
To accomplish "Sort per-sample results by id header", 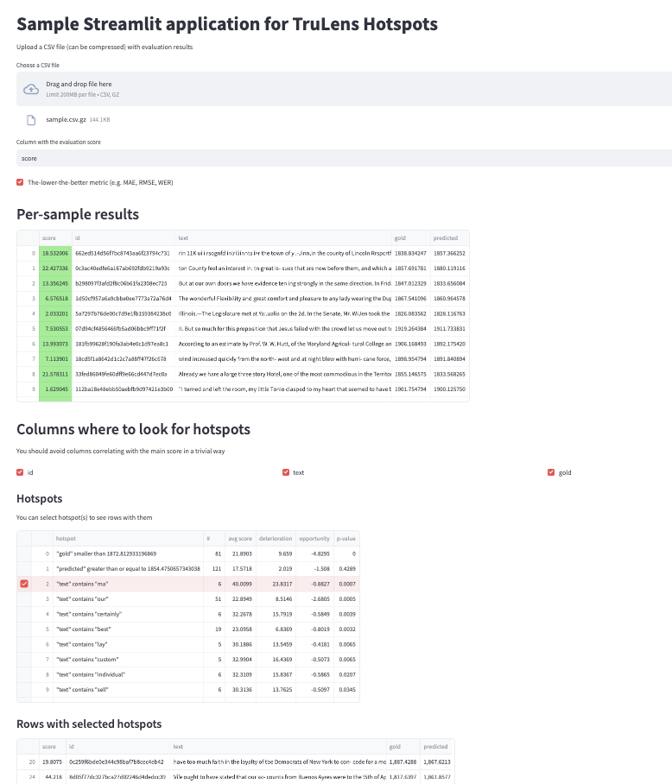I will [124, 238].
